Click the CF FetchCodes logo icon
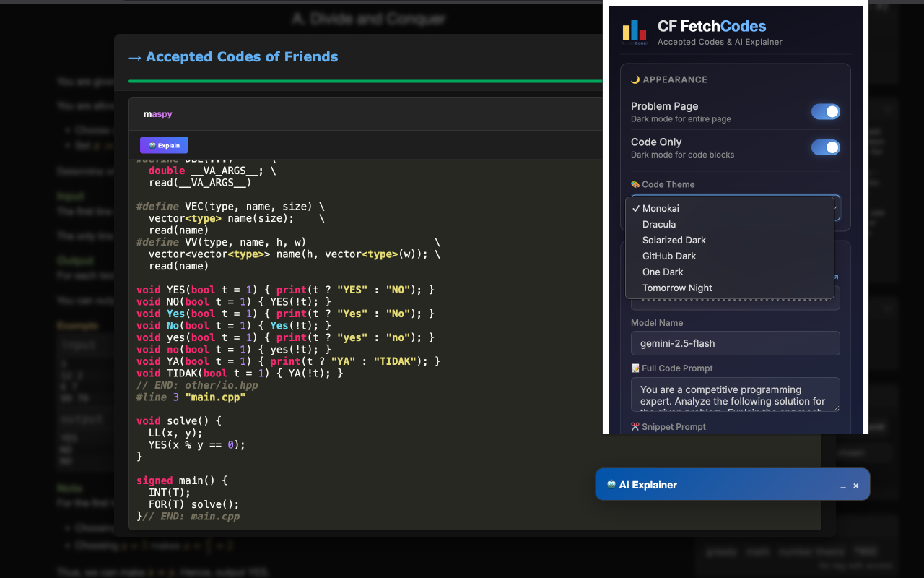Screen dimensions: 924x578 click(635, 32)
